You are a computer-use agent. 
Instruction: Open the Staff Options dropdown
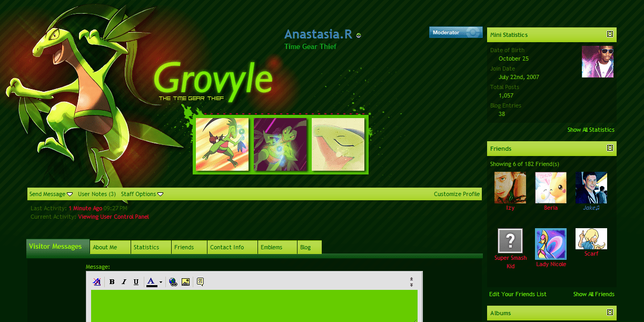coord(142,194)
